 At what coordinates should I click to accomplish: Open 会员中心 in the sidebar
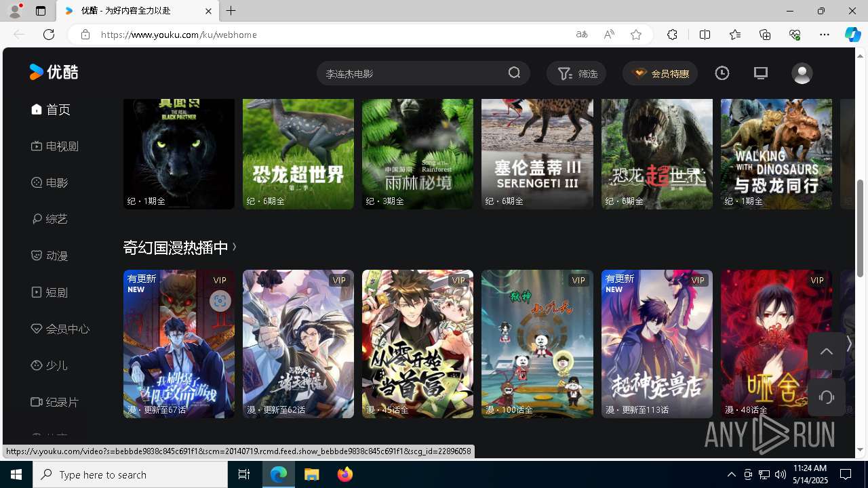(x=60, y=329)
